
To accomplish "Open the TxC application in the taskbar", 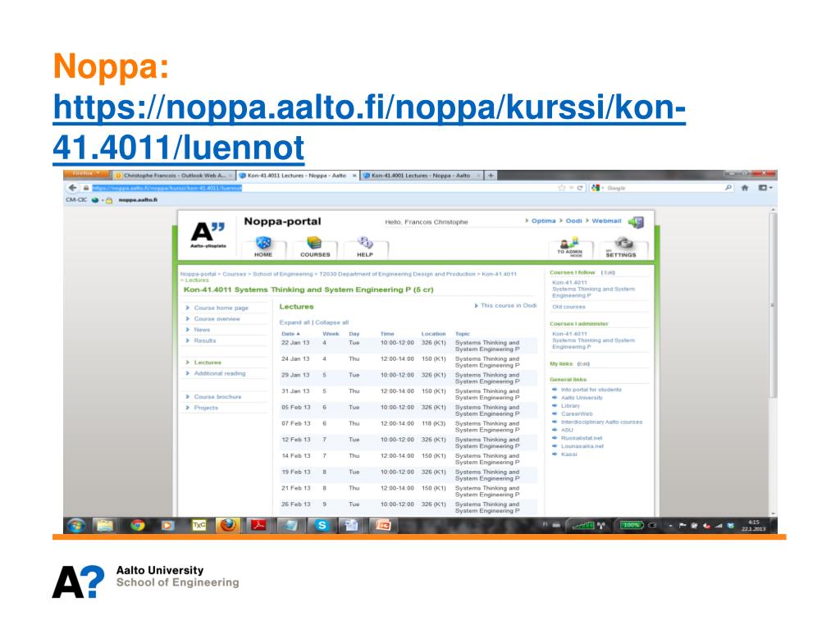I will click(199, 526).
